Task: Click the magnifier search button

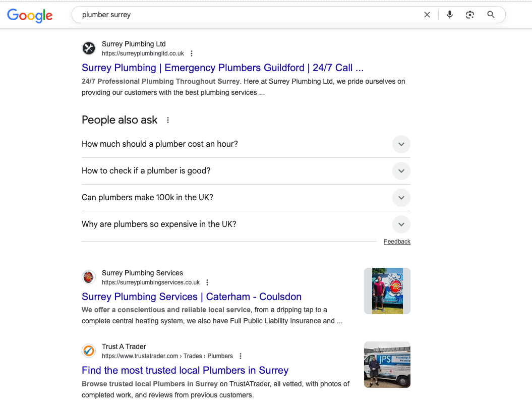Action: point(491,15)
